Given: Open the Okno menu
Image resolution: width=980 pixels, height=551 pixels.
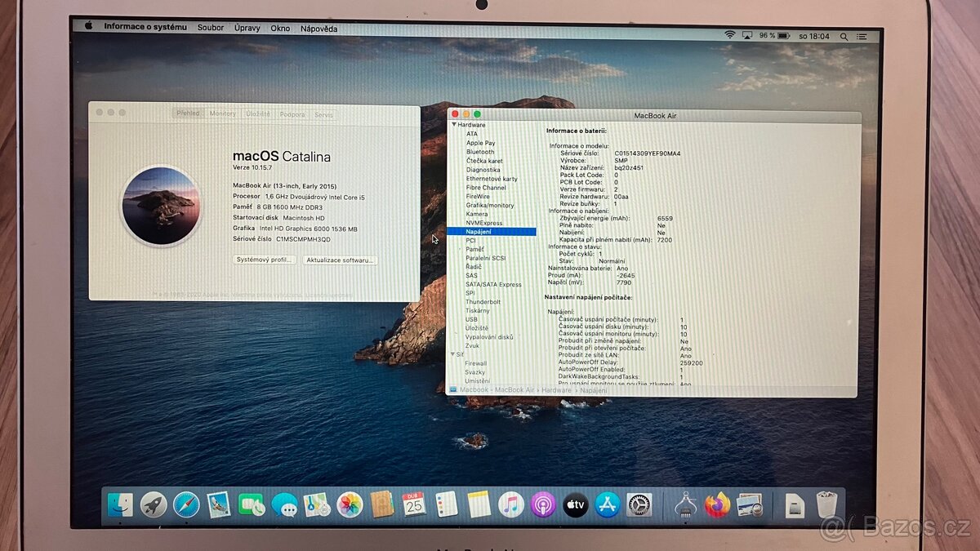Looking at the screenshot, I should pyautogui.click(x=280, y=28).
